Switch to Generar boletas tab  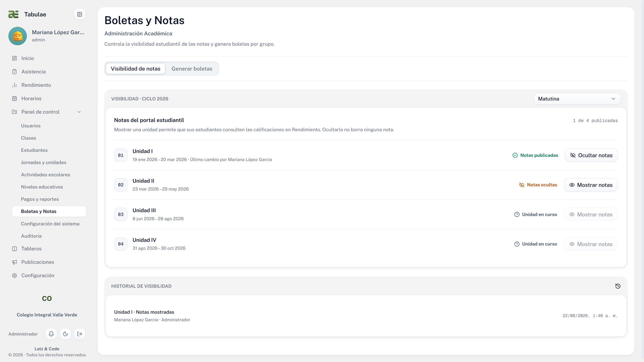(192, 69)
